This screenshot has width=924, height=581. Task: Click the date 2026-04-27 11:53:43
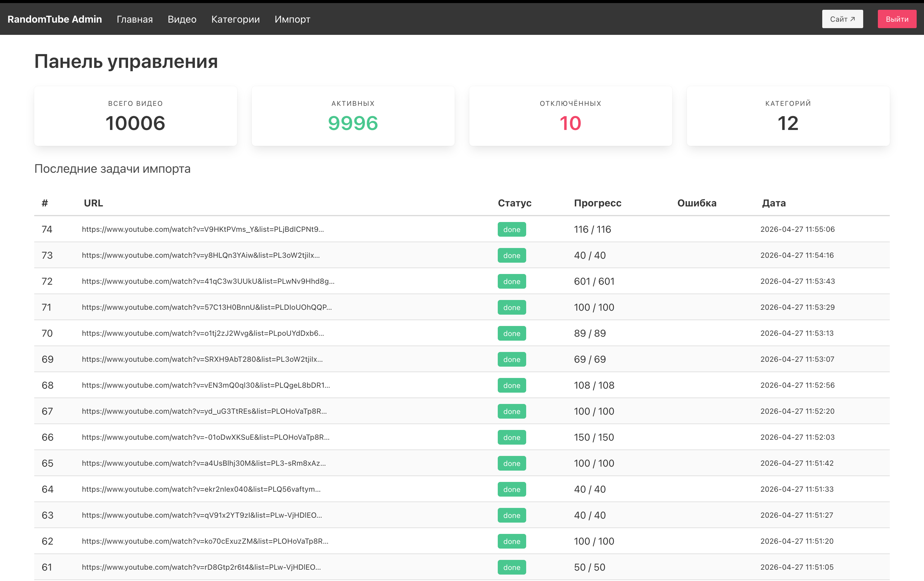tap(798, 281)
